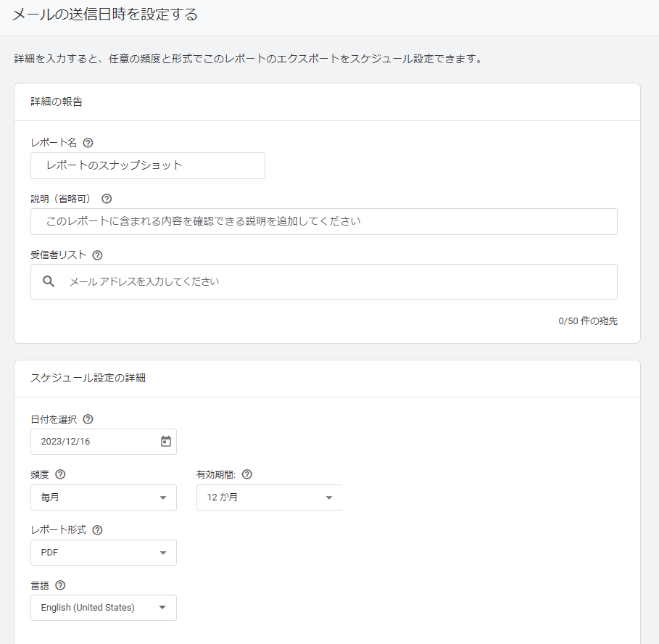The height and width of the screenshot is (644, 659).
Task: Click help icon beside レポート形式
Action: point(97,530)
